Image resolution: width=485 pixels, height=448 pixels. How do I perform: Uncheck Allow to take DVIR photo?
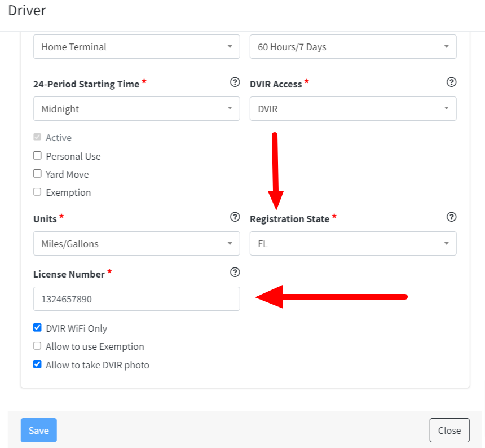(x=37, y=364)
